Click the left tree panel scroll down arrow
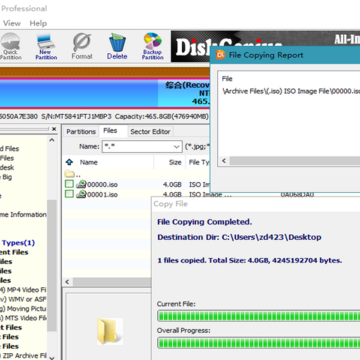 click(x=52, y=357)
